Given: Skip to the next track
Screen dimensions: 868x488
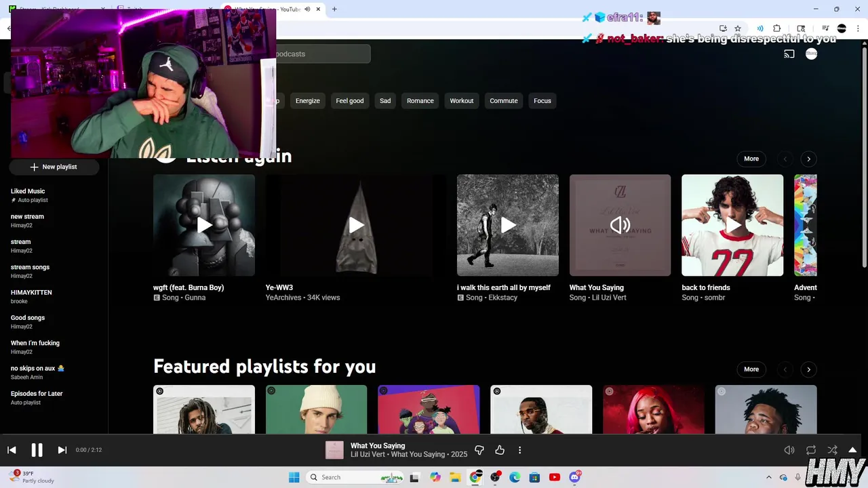Looking at the screenshot, I should click(x=62, y=450).
